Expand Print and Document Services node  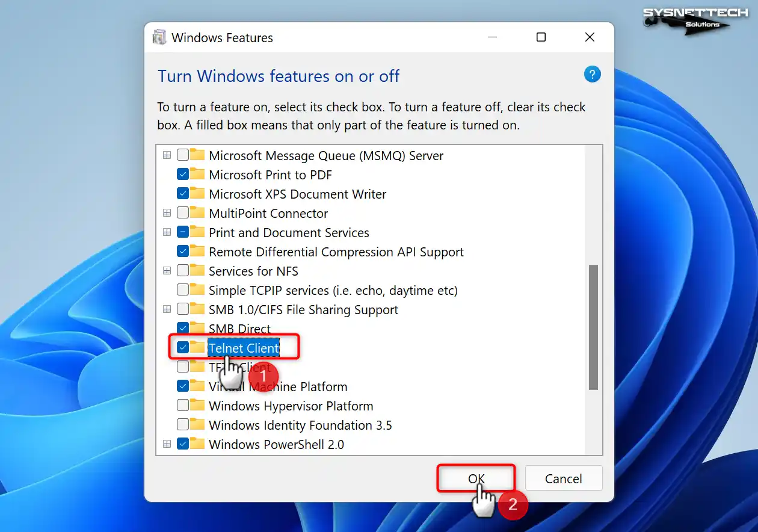(x=167, y=232)
